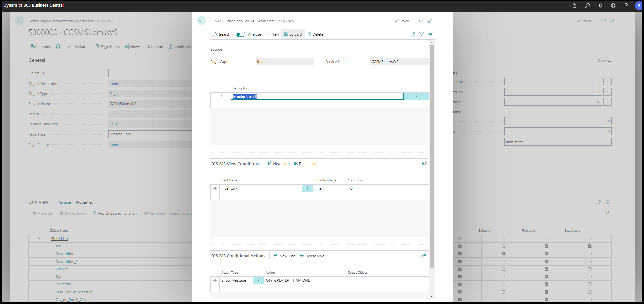Click the Share icon on the Conditional Views page
Image resolution: width=644 pixels, height=304 pixels.
point(413,34)
